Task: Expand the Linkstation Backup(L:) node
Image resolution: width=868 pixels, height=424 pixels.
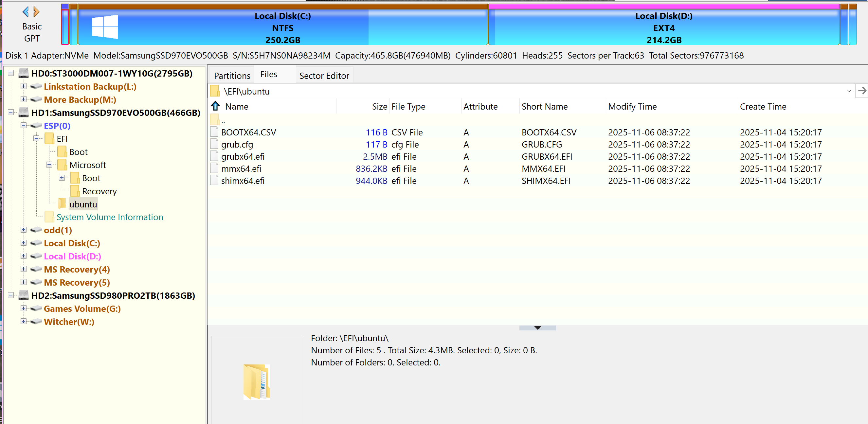Action: point(23,86)
